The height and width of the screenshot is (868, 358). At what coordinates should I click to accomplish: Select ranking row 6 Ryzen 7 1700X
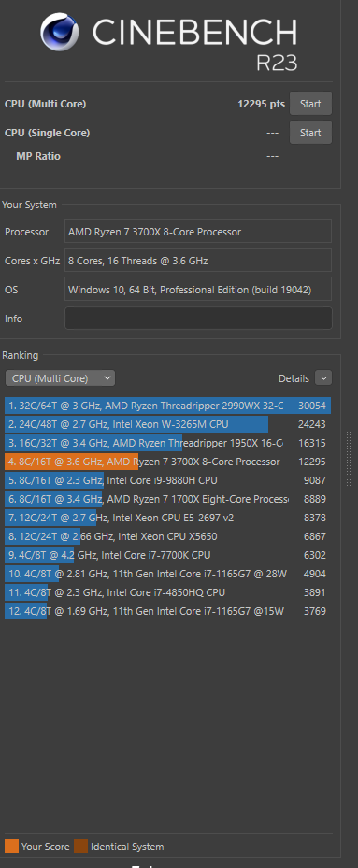[x=168, y=499]
